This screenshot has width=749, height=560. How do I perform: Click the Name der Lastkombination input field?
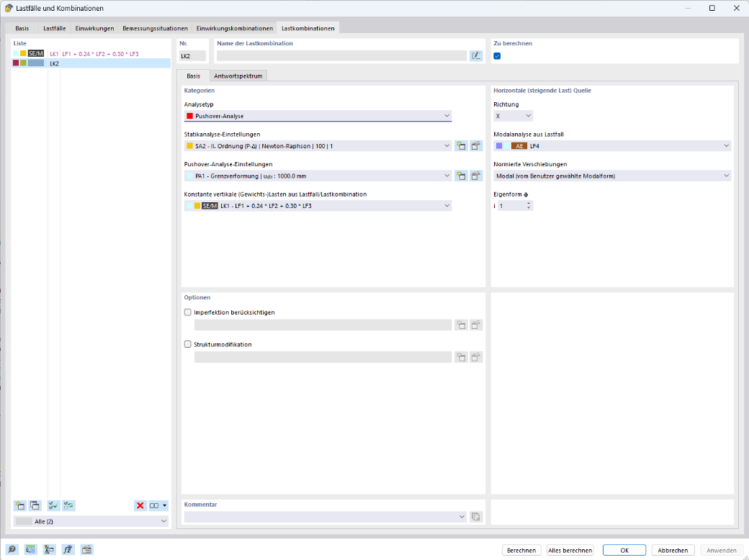[341, 56]
